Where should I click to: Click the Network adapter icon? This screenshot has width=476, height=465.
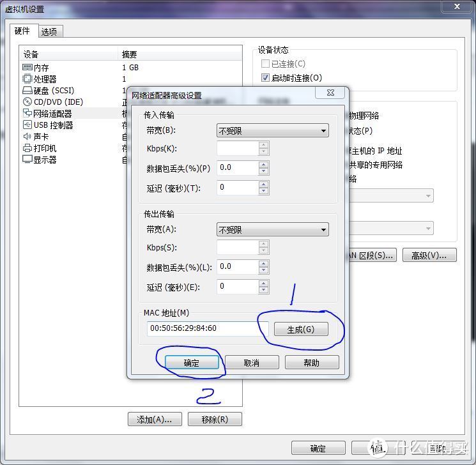coord(27,113)
